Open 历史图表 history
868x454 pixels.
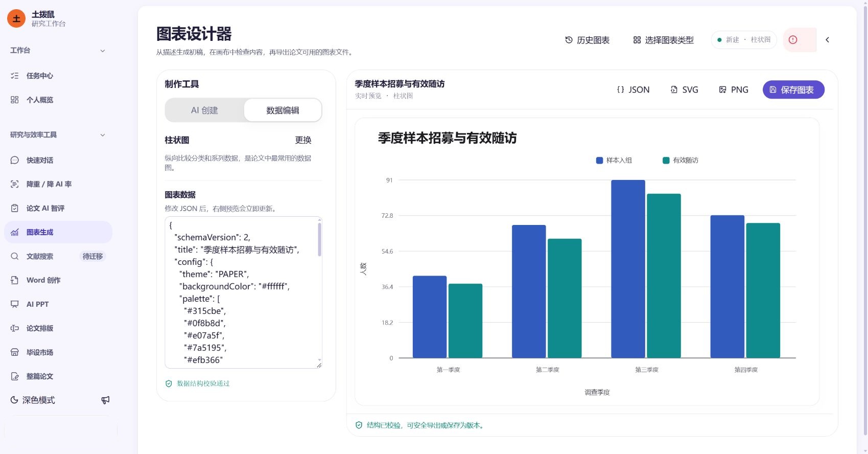(588, 40)
